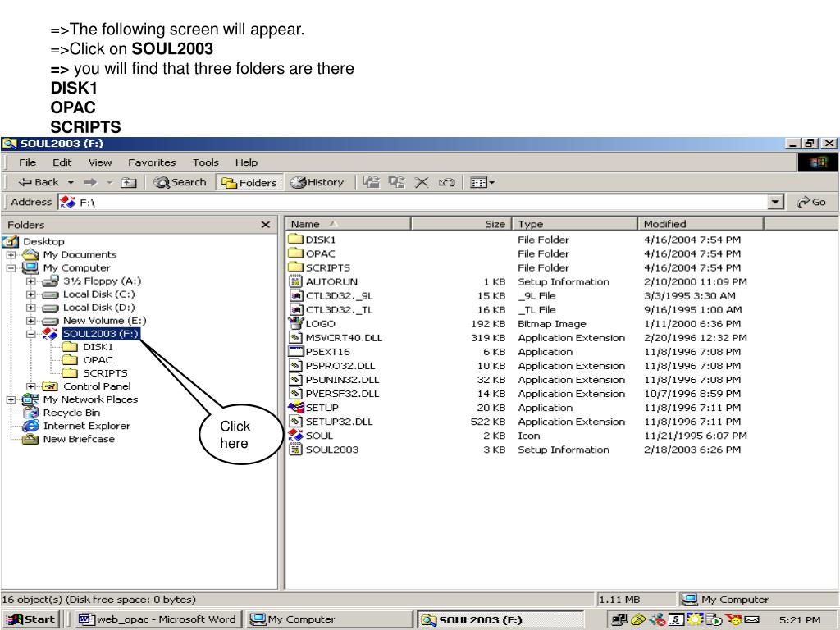
Task: Click the Go button
Action: click(811, 202)
